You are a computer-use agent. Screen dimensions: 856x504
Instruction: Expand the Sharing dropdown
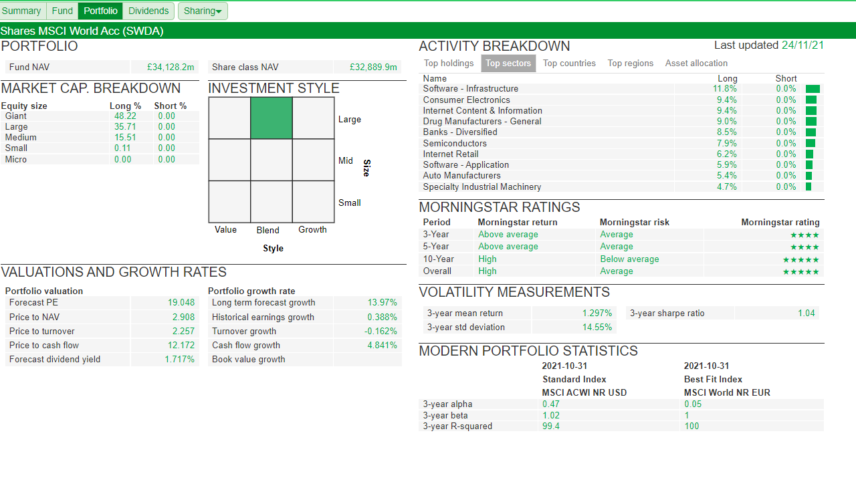click(203, 11)
